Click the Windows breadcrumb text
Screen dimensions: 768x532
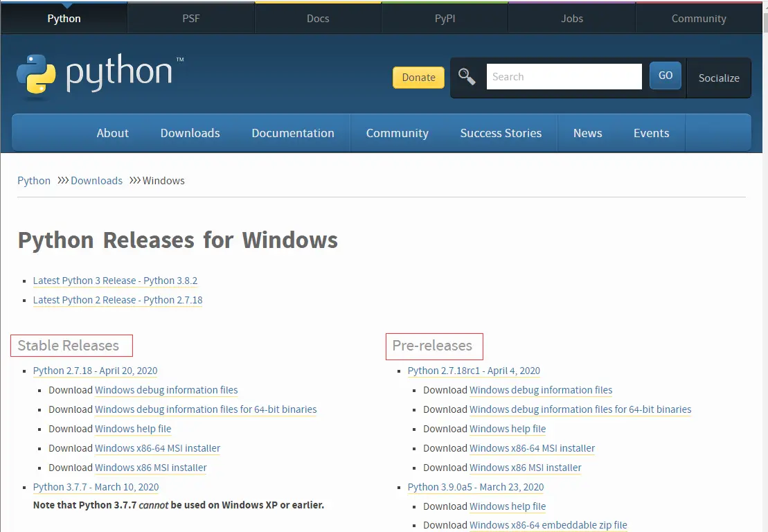163,181
